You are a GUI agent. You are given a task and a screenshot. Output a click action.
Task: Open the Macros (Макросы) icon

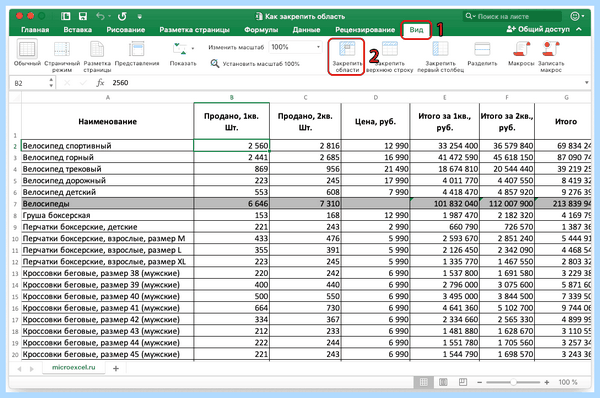tap(521, 49)
